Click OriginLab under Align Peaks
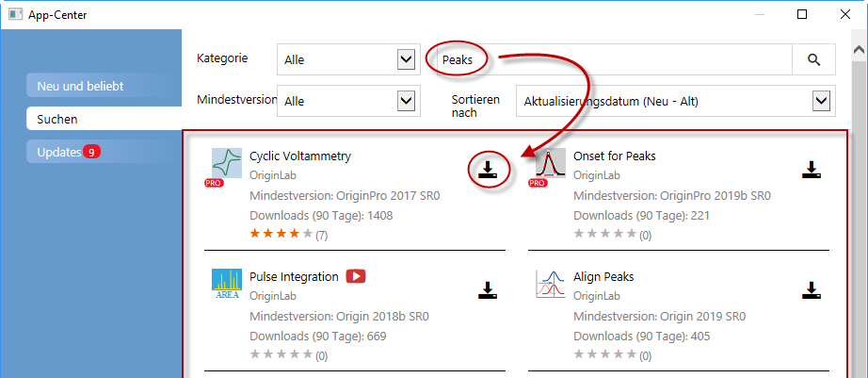The height and width of the screenshot is (378, 868). tap(597, 296)
